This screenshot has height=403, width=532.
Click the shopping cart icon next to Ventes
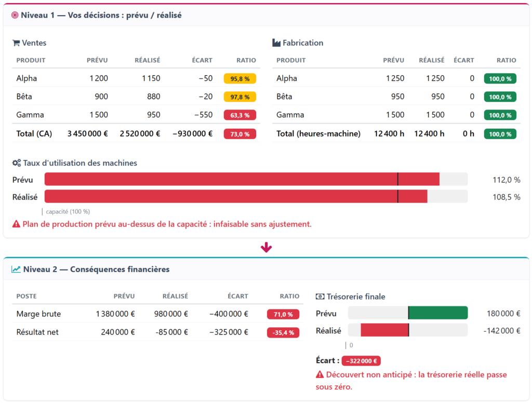pos(16,43)
